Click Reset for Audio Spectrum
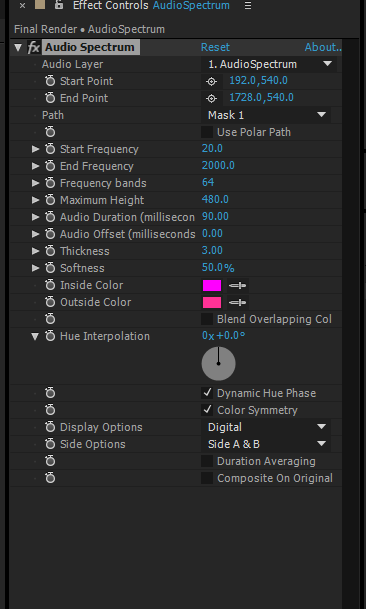Image resolution: width=366 pixels, height=609 pixels. pos(215,47)
